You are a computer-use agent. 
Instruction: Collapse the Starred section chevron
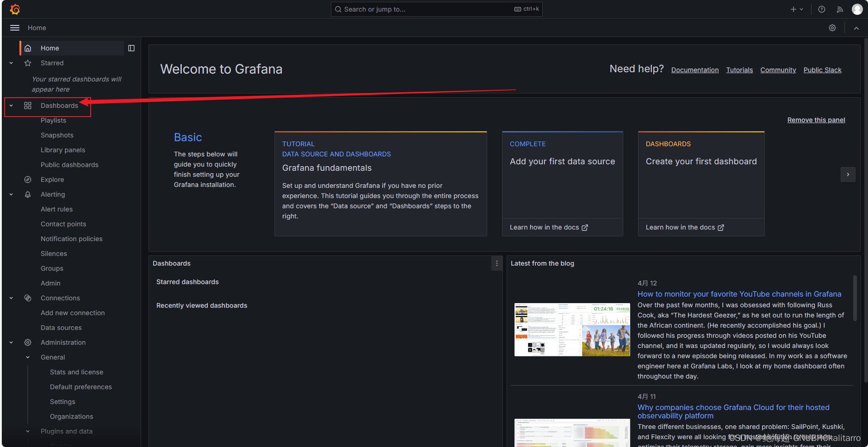click(11, 63)
